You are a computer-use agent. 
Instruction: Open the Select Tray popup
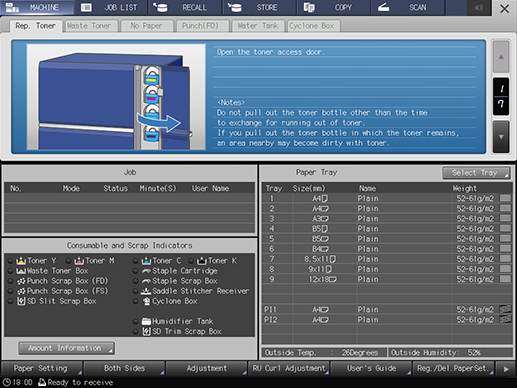click(x=476, y=173)
